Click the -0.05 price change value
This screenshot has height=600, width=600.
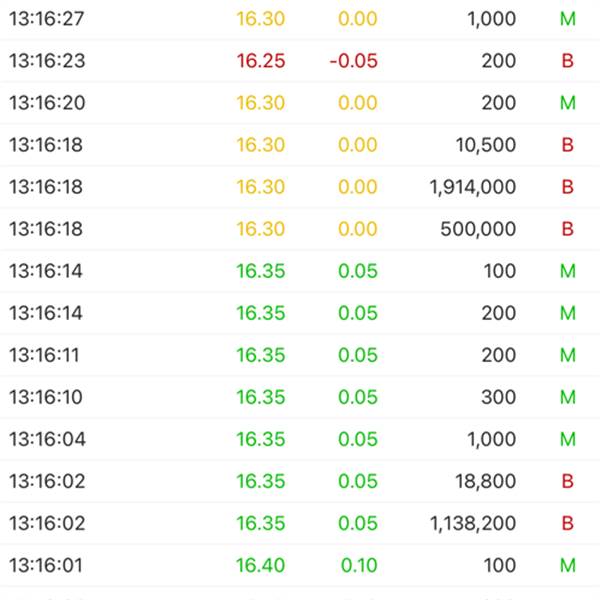click(x=353, y=61)
